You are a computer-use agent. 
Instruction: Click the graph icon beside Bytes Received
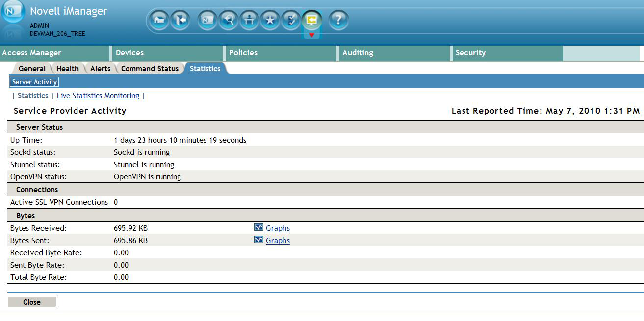[258, 227]
